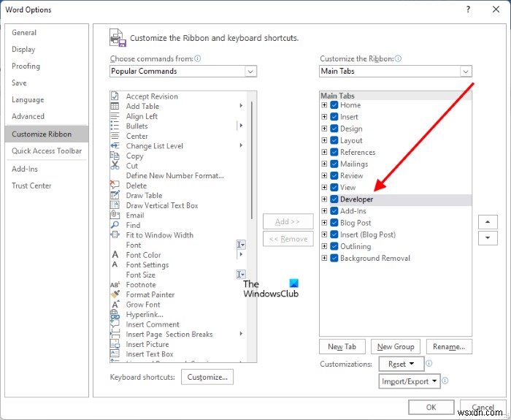Click the Customize the Ribbon info icon
Viewport: 511px width, 420px height.
pyautogui.click(x=398, y=58)
